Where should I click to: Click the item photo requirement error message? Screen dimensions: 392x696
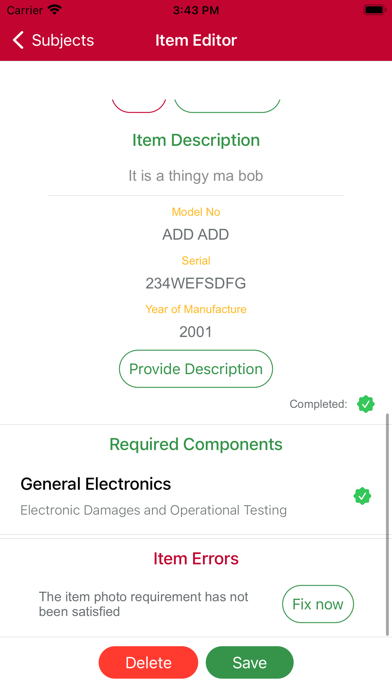tap(143, 604)
